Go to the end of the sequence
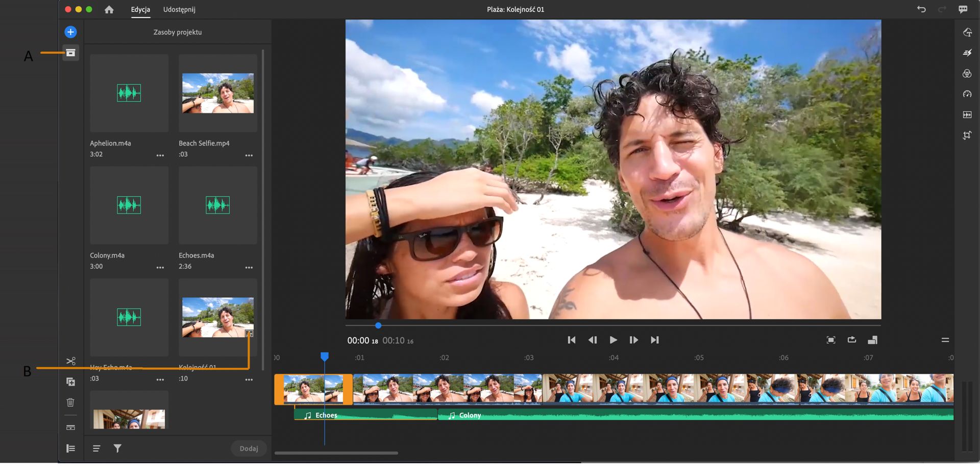 [655, 340]
